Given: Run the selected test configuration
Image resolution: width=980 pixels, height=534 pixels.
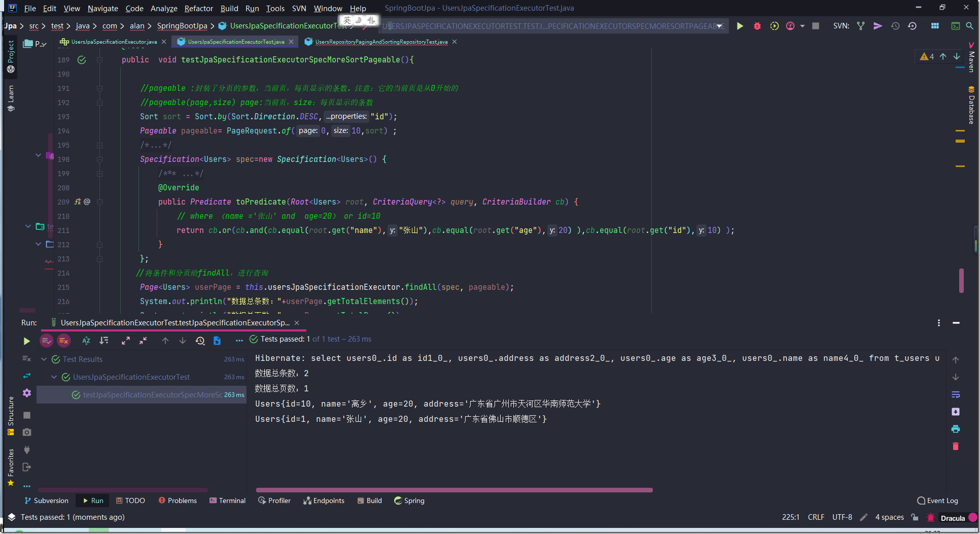Looking at the screenshot, I should click(x=740, y=26).
